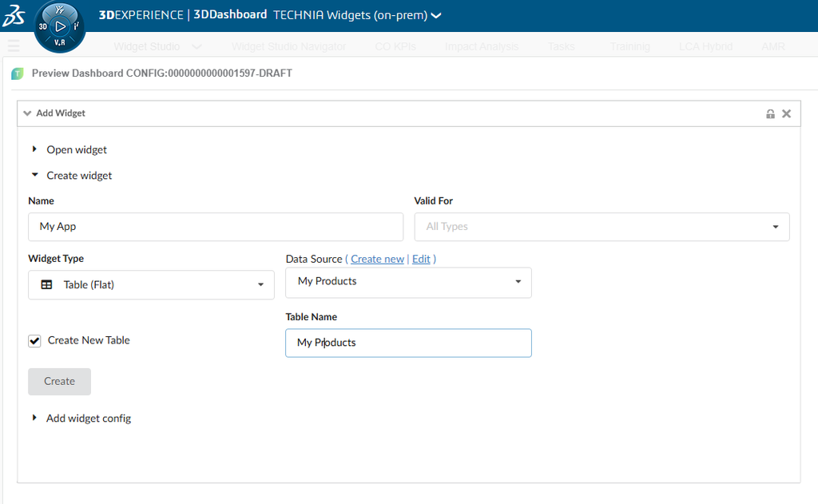Close the Add Widget panel
818x504 pixels.
786,113
